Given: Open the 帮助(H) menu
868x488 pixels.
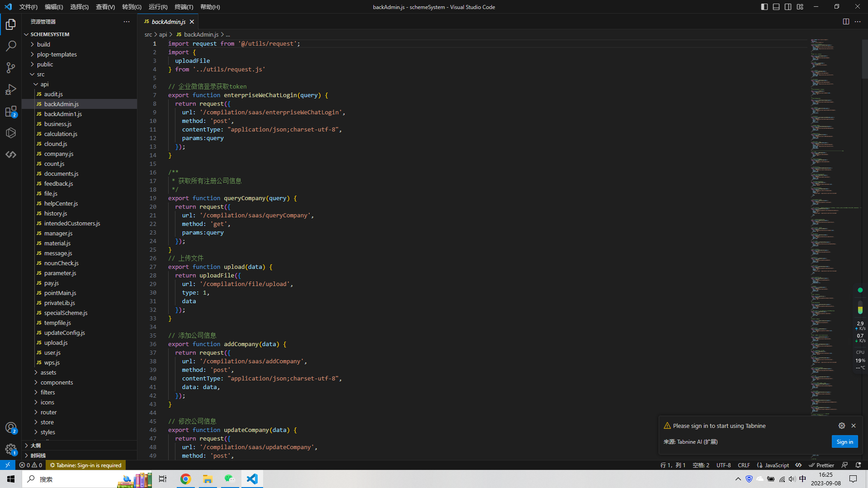Looking at the screenshot, I should 210,7.
